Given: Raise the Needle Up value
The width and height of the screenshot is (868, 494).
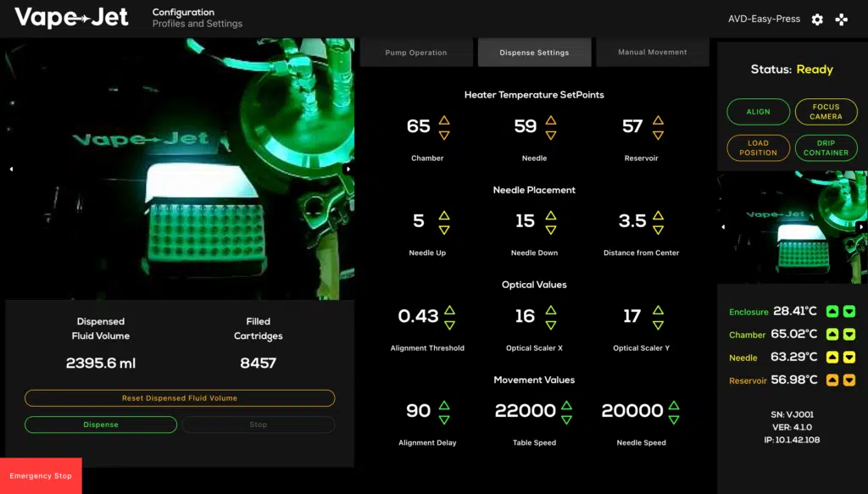Looking at the screenshot, I should pos(444,215).
